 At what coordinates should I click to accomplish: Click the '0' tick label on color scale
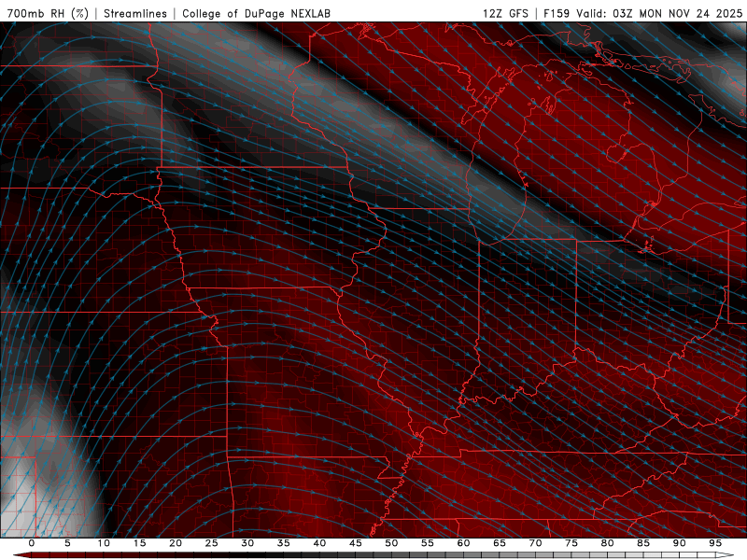32,543
